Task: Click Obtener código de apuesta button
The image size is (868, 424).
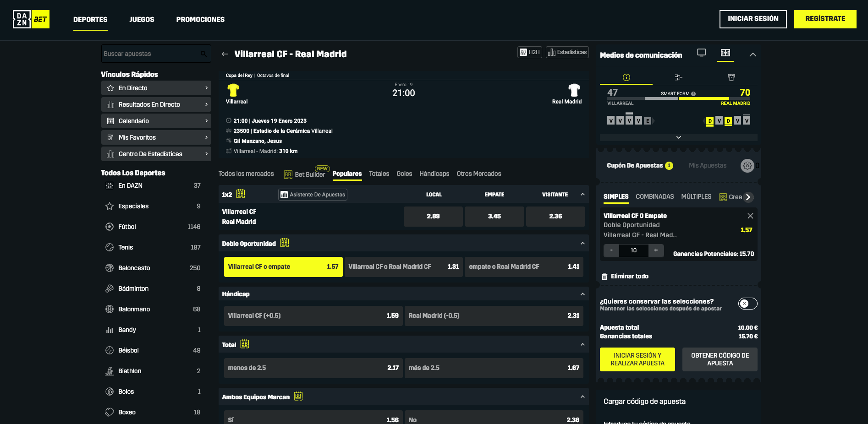Action: coord(720,359)
